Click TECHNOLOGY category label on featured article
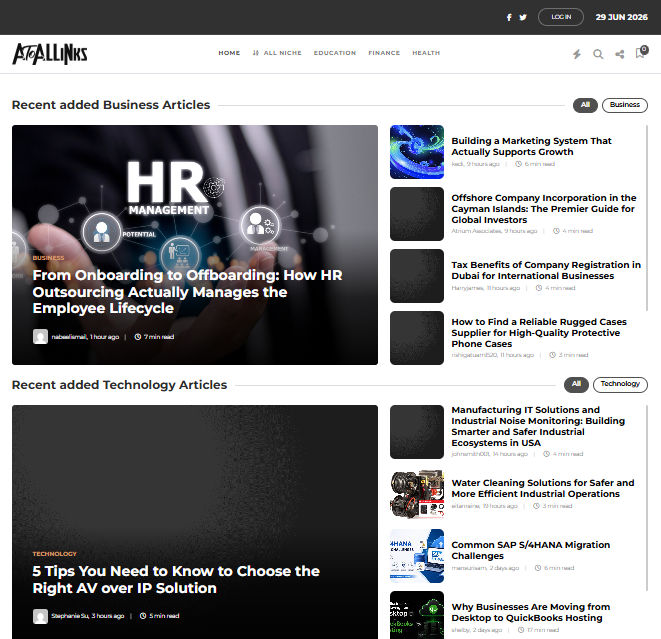This screenshot has width=661, height=639. pyautogui.click(x=54, y=553)
